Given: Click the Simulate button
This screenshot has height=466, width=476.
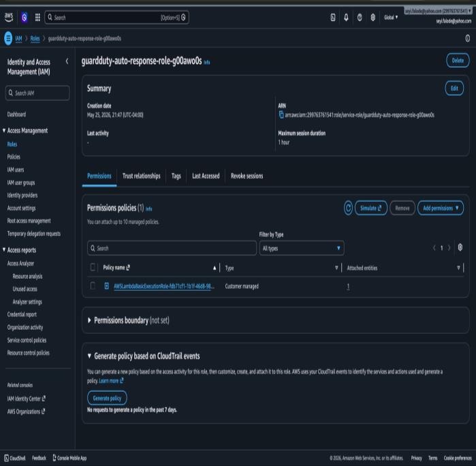Looking at the screenshot, I should pyautogui.click(x=370, y=208).
